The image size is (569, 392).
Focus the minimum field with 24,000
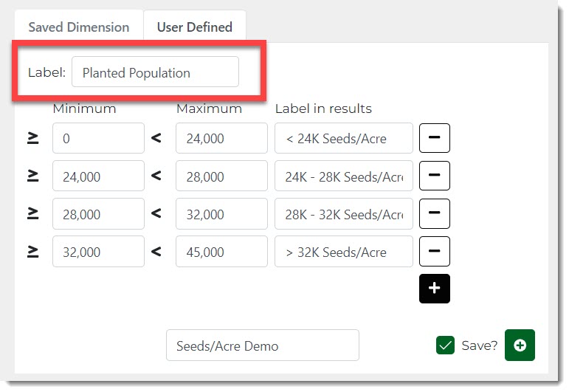(98, 176)
